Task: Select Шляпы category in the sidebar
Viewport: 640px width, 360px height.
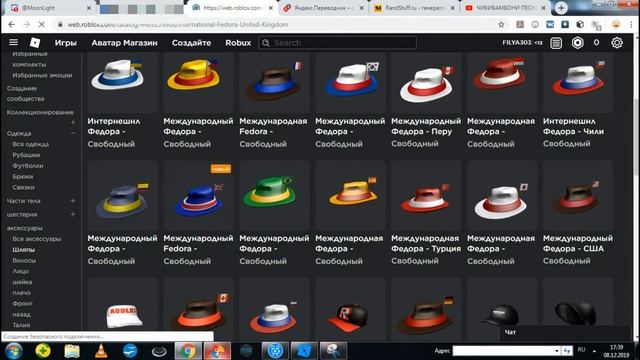Action: (x=23, y=249)
